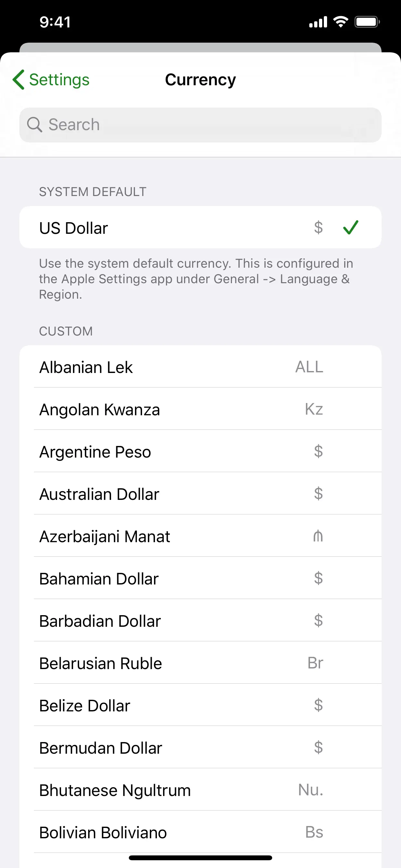
Task: Tap the search magnifying glass icon
Action: click(34, 125)
